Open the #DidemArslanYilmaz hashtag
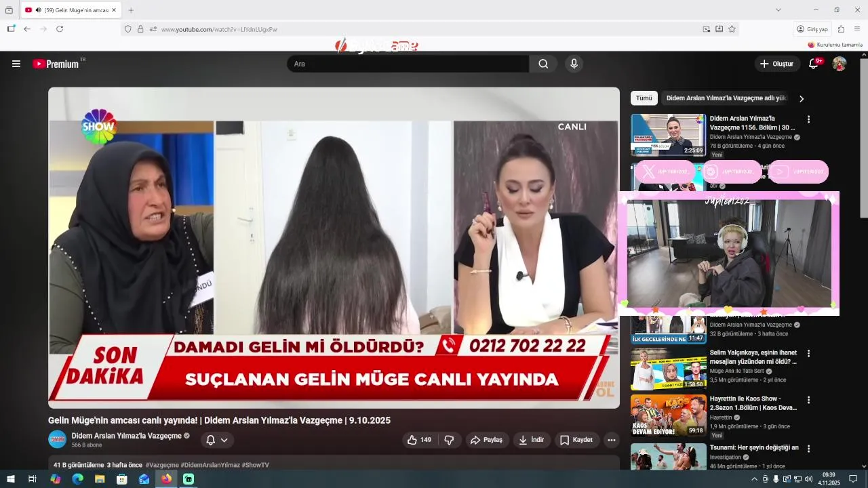The height and width of the screenshot is (488, 868). pyautogui.click(x=210, y=465)
